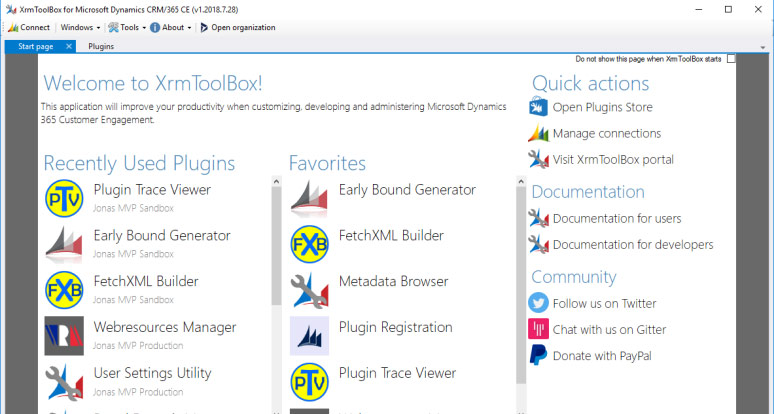Switch to the Plugins tab
The width and height of the screenshot is (774, 414).
click(101, 46)
